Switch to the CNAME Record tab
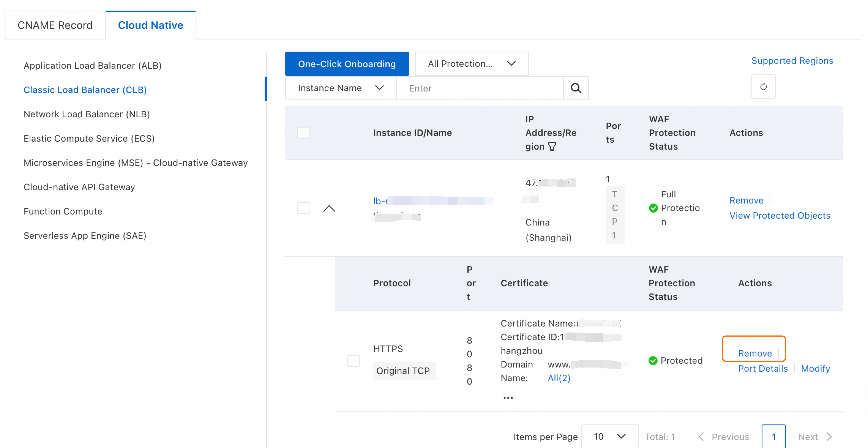The height and width of the screenshot is (448, 868). pos(55,25)
